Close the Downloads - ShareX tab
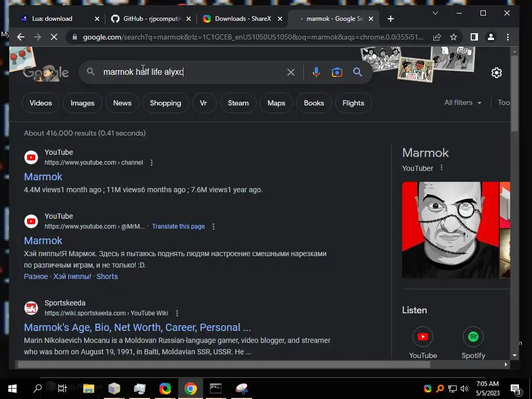 point(280,19)
